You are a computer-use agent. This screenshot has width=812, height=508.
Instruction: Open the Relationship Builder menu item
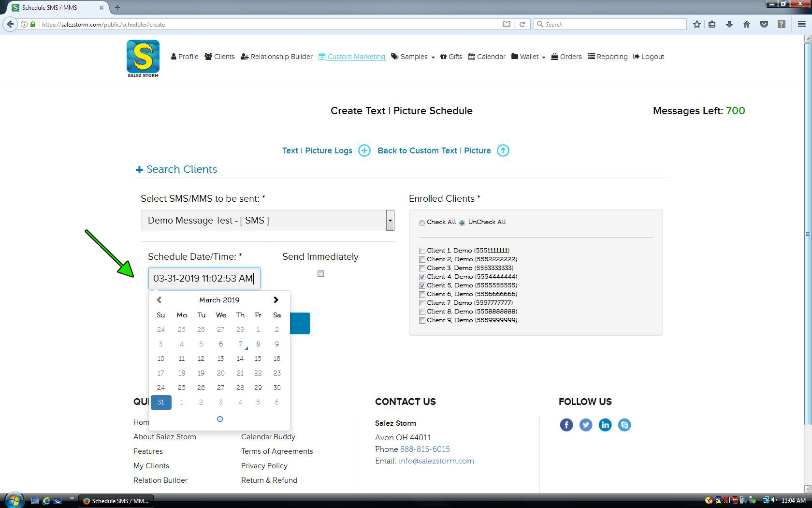276,57
